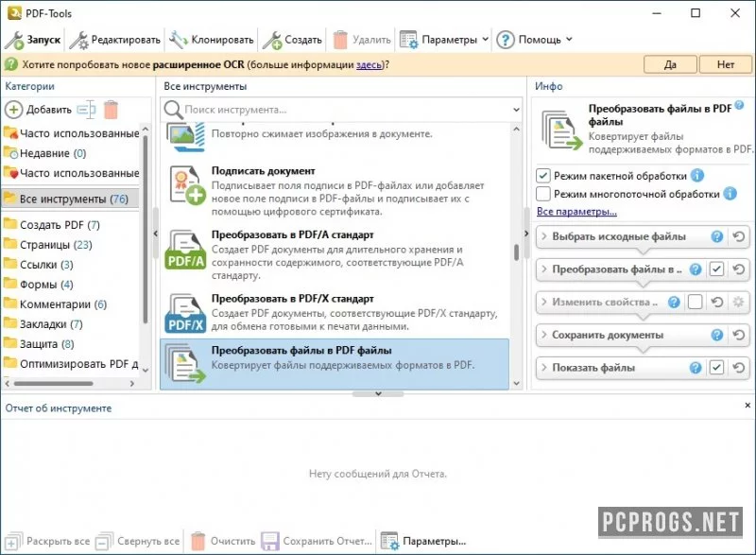The width and height of the screenshot is (756, 555).
Task: Click the Редактировать edit tool button
Action: click(114, 40)
